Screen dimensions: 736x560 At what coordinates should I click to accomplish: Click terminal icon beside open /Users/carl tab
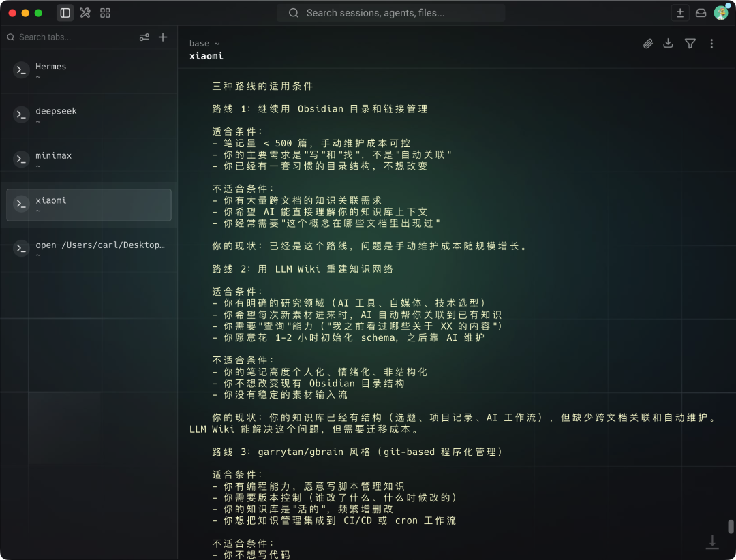tap(21, 248)
